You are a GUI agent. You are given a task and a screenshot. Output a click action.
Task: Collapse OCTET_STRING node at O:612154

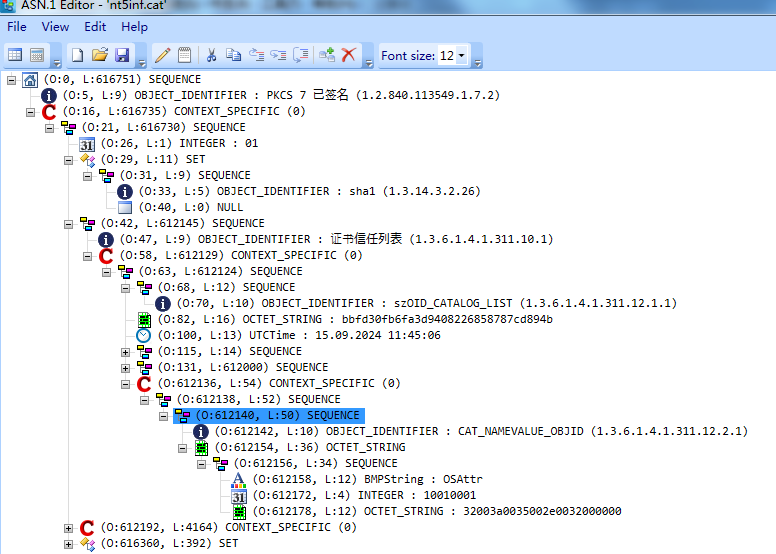point(182,448)
